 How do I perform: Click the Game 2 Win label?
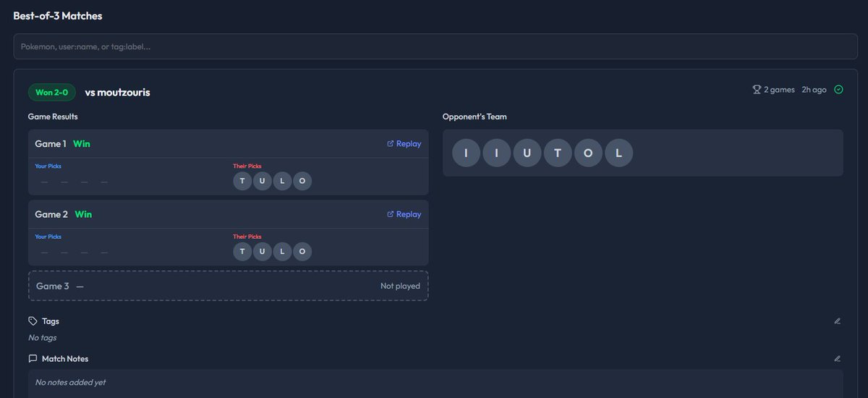pos(83,214)
